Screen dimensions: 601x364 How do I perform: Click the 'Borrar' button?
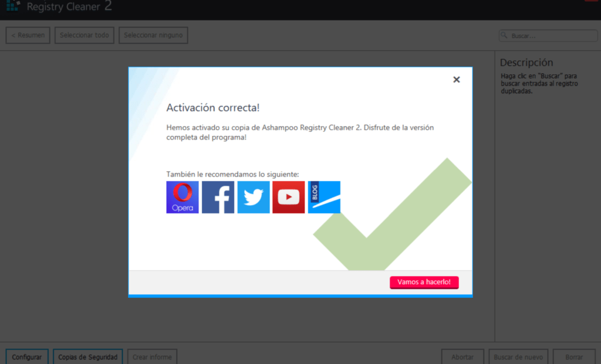[574, 357]
